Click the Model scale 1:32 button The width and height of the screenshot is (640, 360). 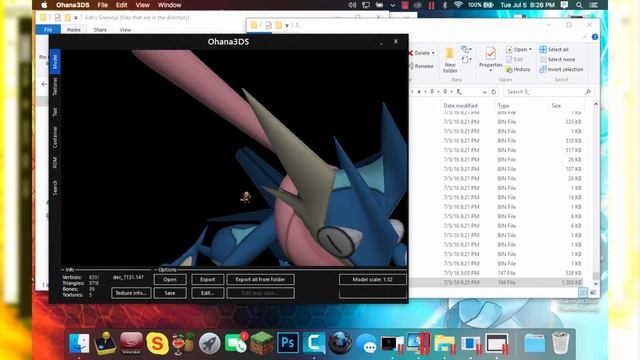pos(373,280)
